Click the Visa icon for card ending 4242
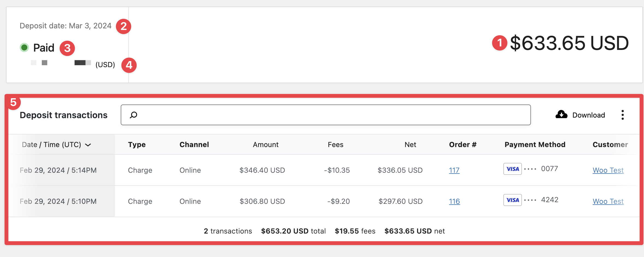644x257 pixels. [x=512, y=200]
